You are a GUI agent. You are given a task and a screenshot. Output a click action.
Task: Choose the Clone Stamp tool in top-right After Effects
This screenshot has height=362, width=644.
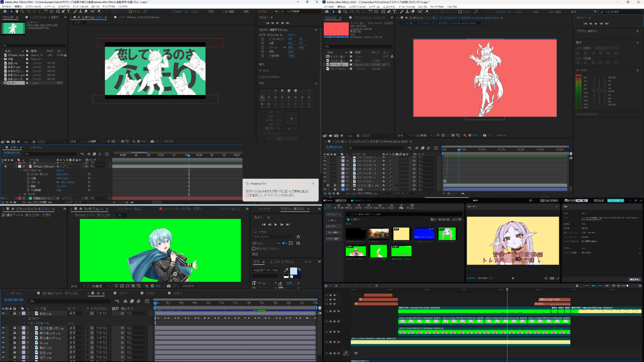407,12
